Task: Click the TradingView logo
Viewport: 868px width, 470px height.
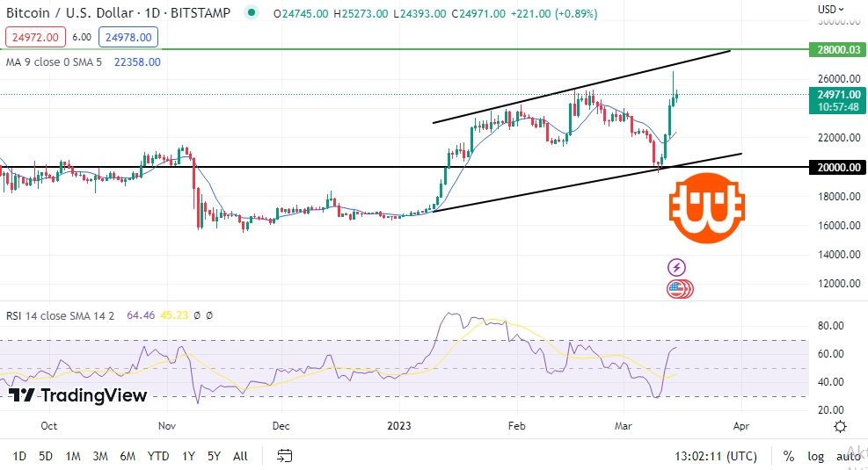Action: [78, 394]
